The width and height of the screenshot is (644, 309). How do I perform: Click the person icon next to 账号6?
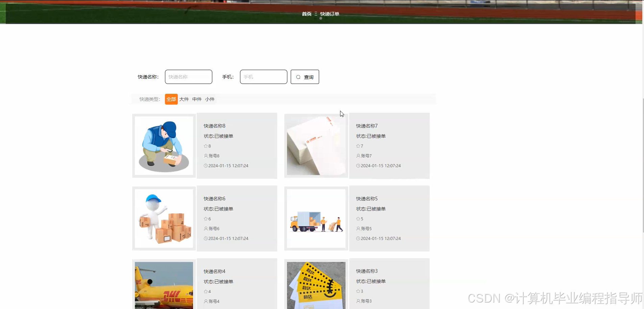pyautogui.click(x=206, y=228)
